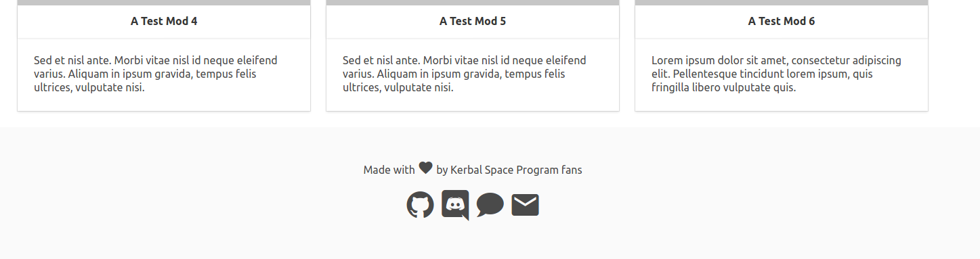
Task: Open the A Test Mod 5 title
Action: pyautogui.click(x=473, y=21)
